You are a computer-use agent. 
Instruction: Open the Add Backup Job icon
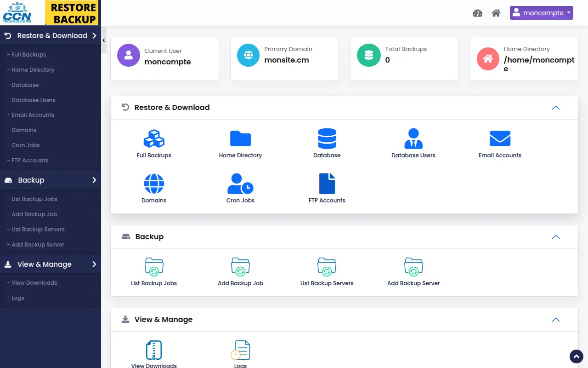[x=240, y=266]
